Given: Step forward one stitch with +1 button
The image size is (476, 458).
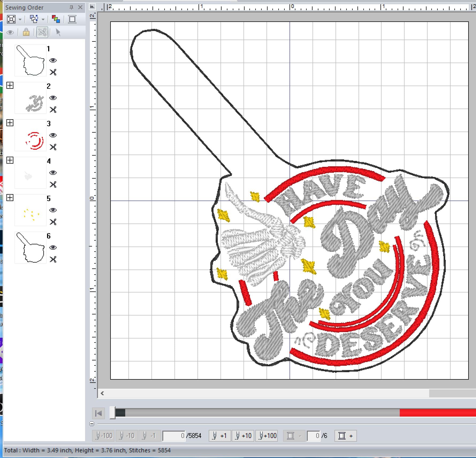Looking at the screenshot, I should click(220, 436).
